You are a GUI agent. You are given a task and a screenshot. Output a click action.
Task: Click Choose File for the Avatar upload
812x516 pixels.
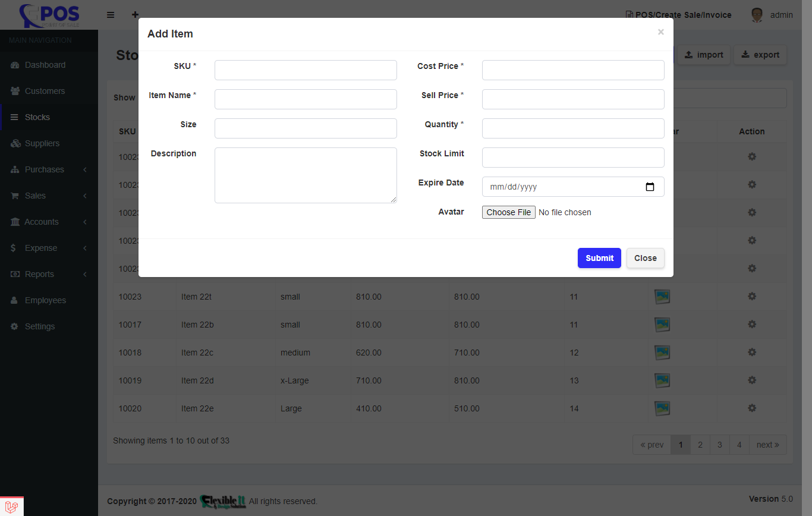tap(508, 212)
